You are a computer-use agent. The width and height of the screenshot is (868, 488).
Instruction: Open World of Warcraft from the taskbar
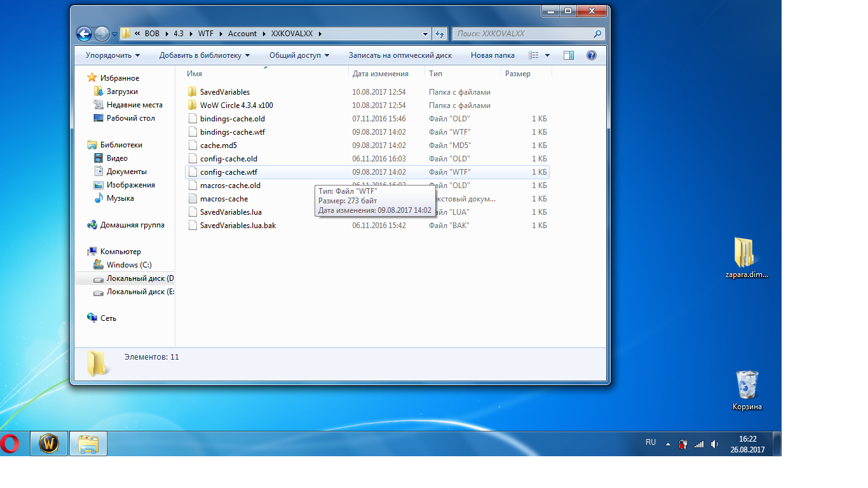(x=49, y=444)
